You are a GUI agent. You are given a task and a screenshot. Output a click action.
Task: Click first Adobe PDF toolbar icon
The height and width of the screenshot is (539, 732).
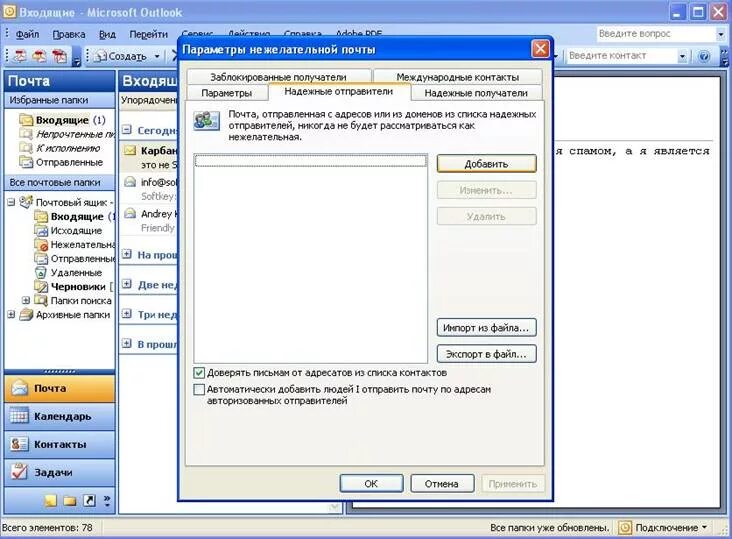pos(20,56)
